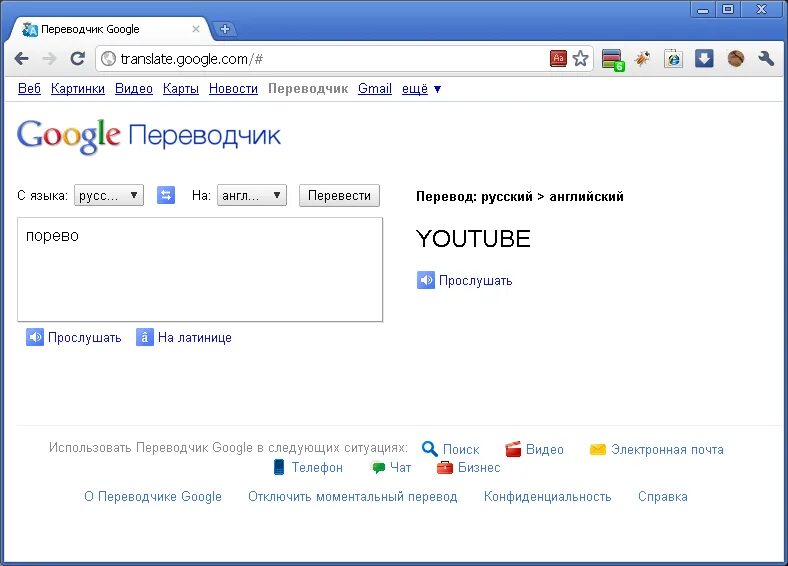Image resolution: width=788 pixels, height=566 pixels.
Task: Click the extension icon with green badge
Action: (613, 60)
